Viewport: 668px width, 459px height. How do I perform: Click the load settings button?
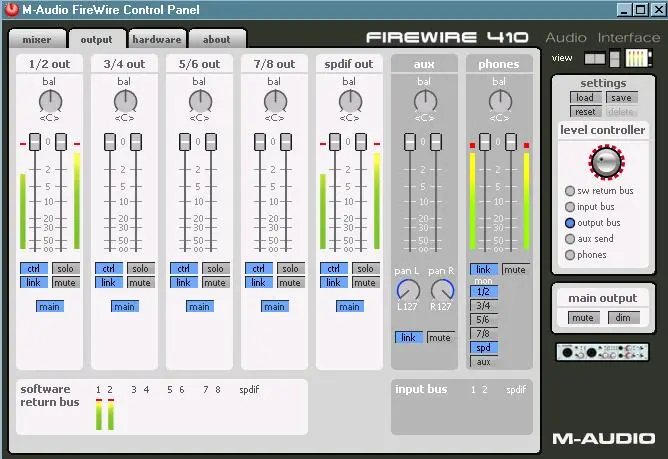tap(585, 98)
